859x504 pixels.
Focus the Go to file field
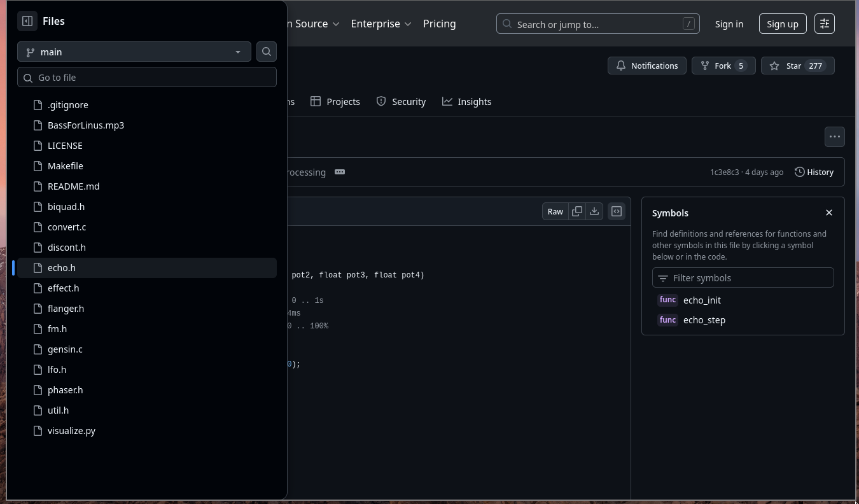[x=147, y=78]
